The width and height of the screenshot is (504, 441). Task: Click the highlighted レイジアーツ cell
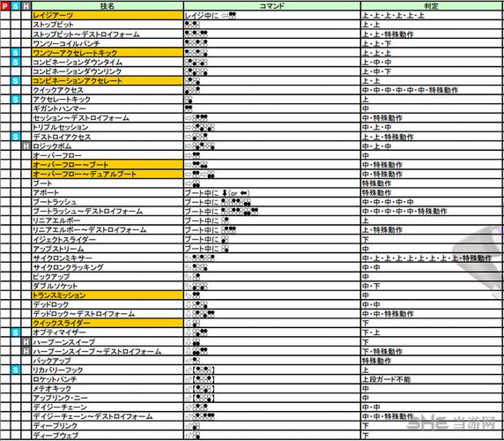point(107,15)
